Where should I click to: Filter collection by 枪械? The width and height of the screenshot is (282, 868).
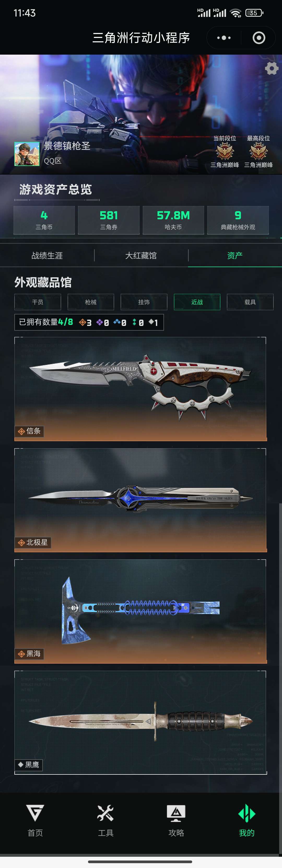tap(91, 302)
